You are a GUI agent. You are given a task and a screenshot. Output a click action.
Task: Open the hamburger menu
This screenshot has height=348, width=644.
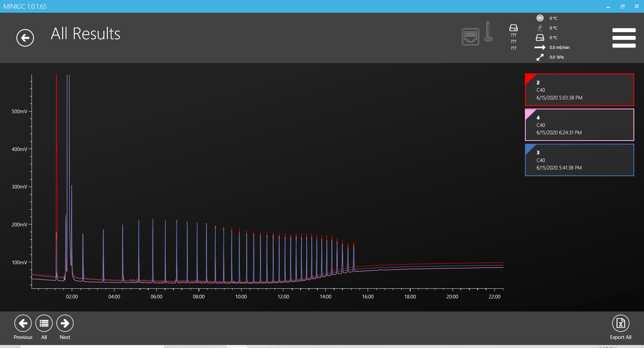[x=624, y=38]
